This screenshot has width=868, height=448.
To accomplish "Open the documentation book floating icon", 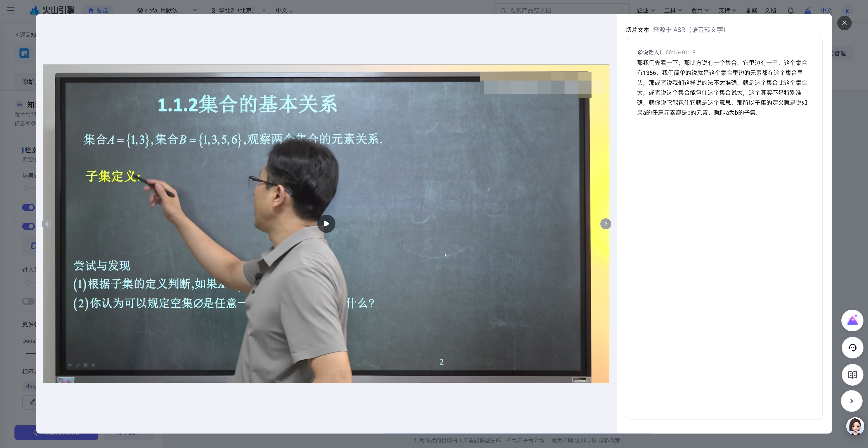I will pos(852,375).
